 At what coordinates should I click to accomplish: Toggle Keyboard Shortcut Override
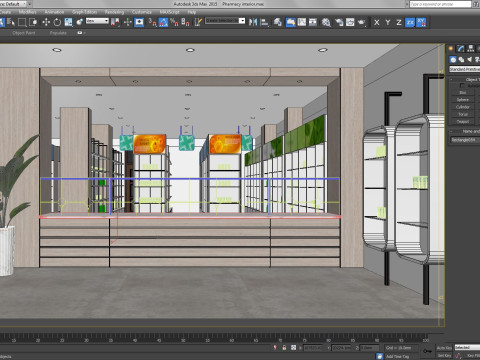click(139, 22)
